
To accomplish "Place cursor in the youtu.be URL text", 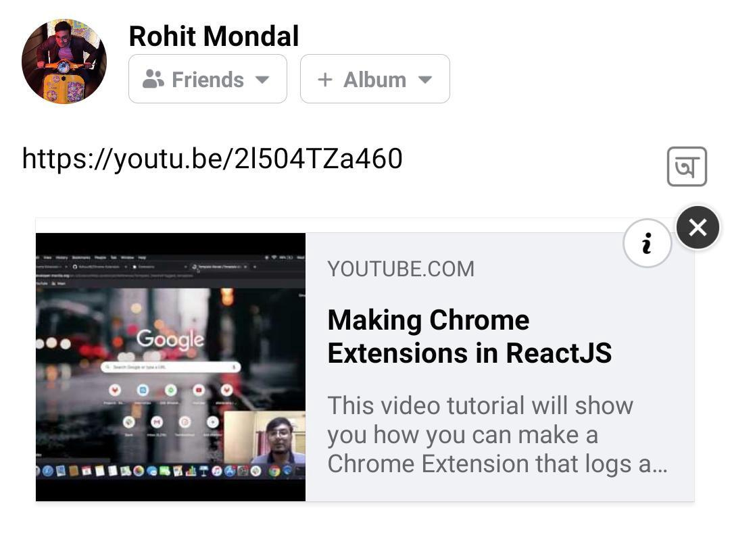I will point(212,159).
